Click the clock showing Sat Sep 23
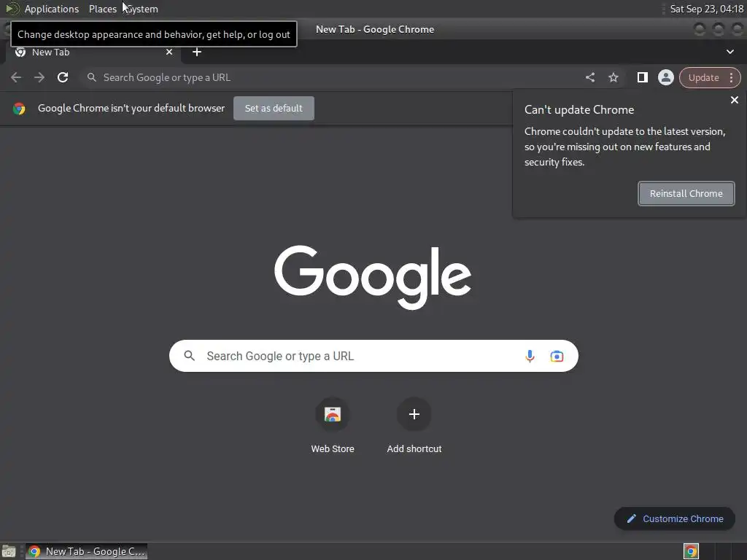Image resolution: width=747 pixels, height=560 pixels. tap(706, 9)
